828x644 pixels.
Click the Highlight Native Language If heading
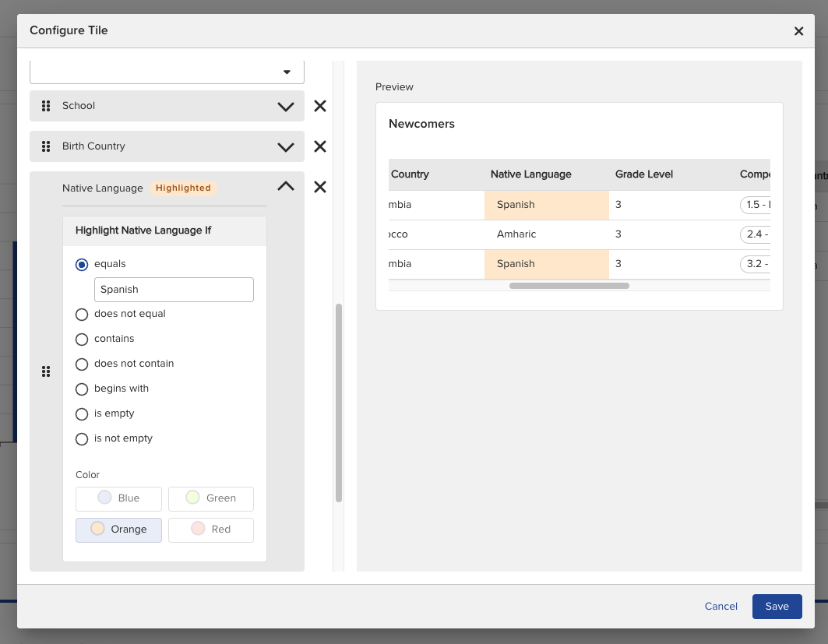[x=143, y=231]
